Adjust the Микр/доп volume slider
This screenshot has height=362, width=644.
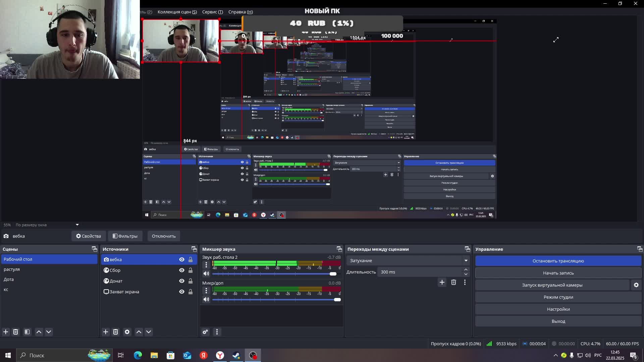[337, 300]
